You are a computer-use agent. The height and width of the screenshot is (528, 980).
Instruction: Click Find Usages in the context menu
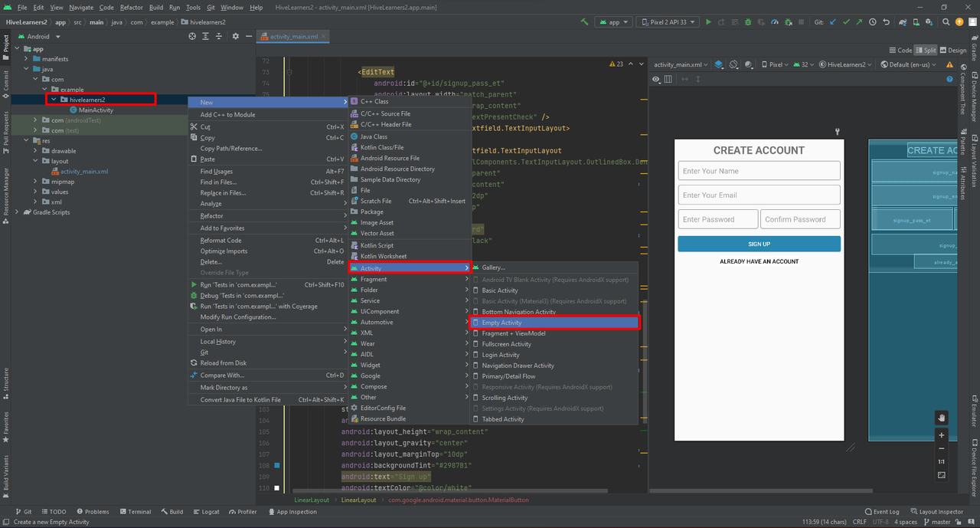click(x=266, y=172)
